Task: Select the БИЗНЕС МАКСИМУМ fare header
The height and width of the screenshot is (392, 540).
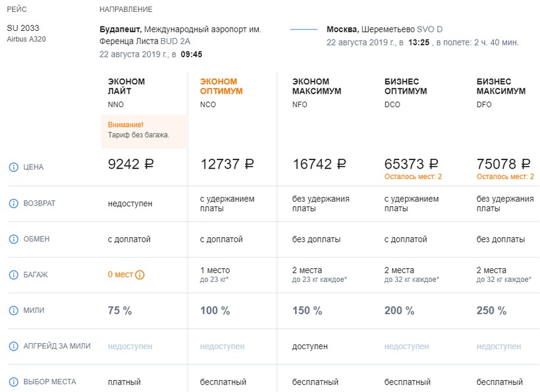Action: pyautogui.click(x=500, y=86)
